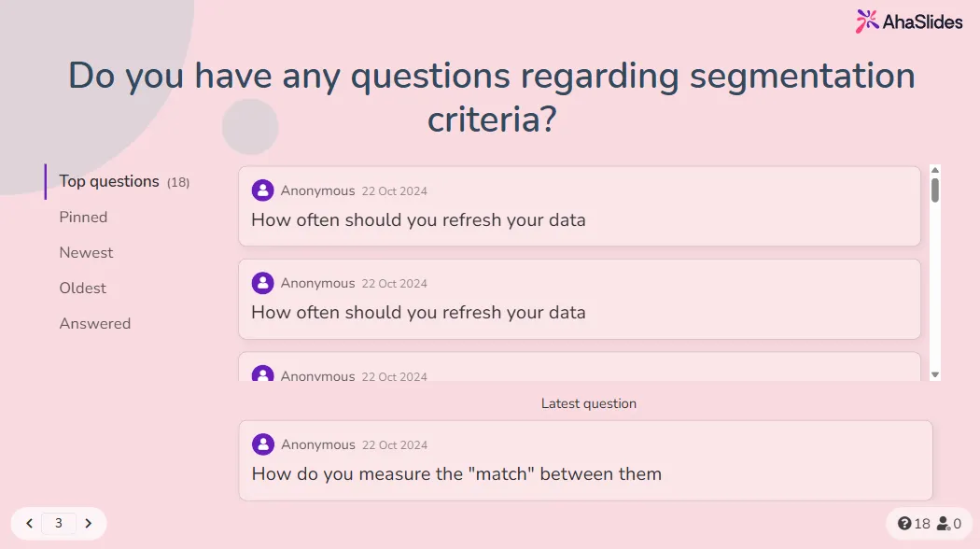This screenshot has width=980, height=549.
Task: Click the AhaSlides logo icon
Action: click(867, 21)
